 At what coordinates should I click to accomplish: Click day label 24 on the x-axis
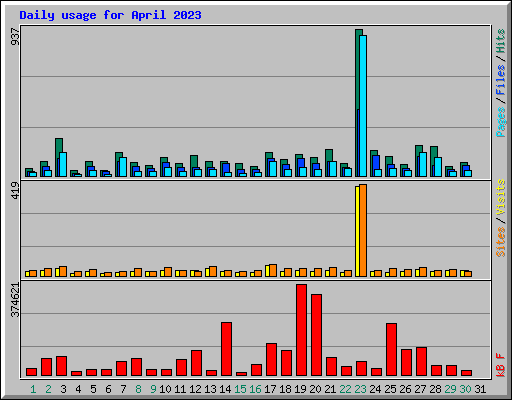(x=375, y=389)
